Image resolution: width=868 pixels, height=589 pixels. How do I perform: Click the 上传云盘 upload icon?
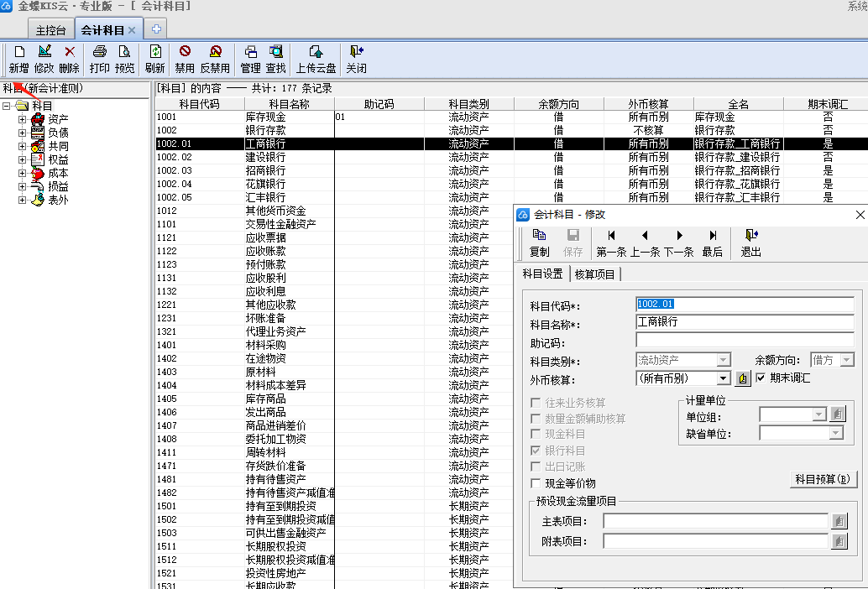pos(316,60)
